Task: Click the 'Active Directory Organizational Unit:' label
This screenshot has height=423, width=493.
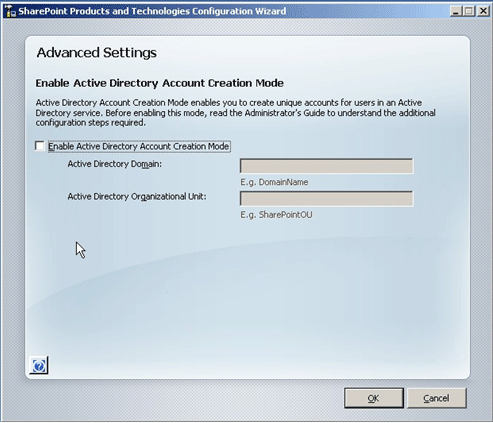Action: coord(137,197)
